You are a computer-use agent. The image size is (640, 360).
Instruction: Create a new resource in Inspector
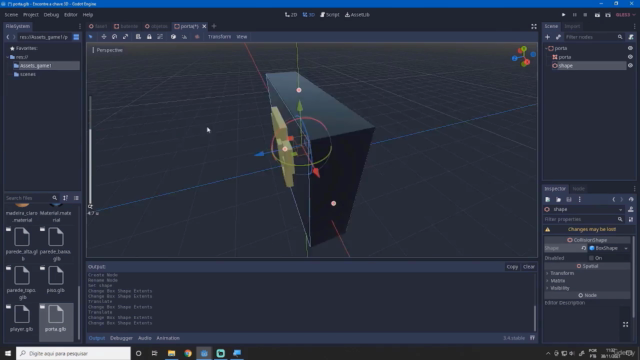(x=547, y=200)
